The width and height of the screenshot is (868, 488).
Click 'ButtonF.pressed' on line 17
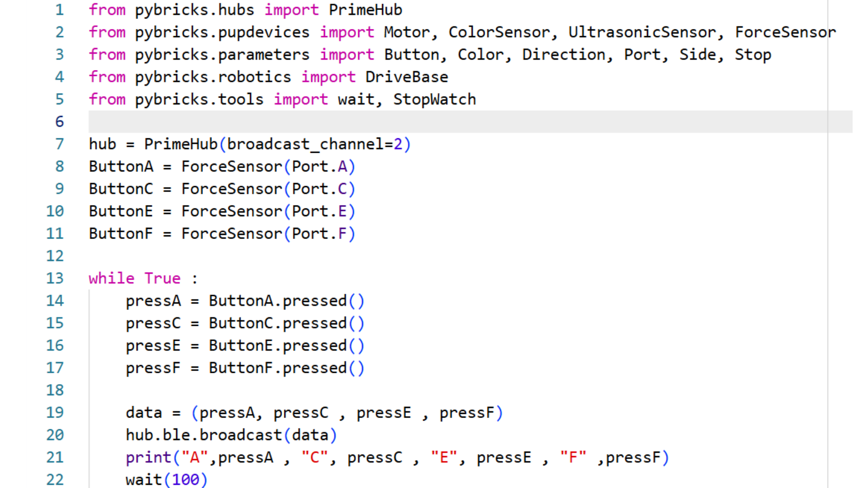coord(278,368)
